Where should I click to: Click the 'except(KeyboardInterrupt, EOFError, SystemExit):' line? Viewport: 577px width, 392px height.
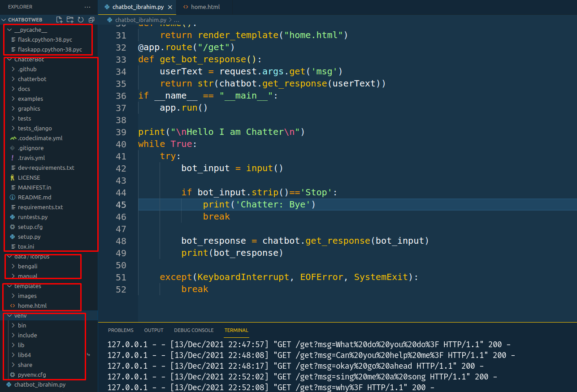(289, 277)
